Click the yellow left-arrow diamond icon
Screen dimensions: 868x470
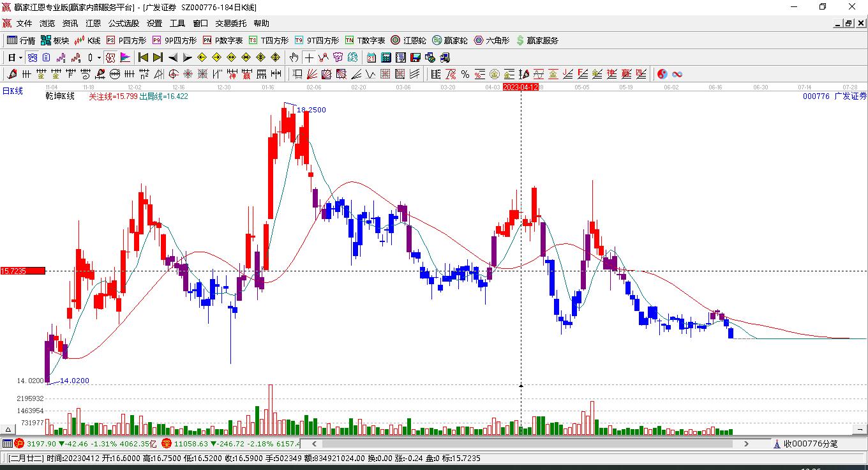202,57
